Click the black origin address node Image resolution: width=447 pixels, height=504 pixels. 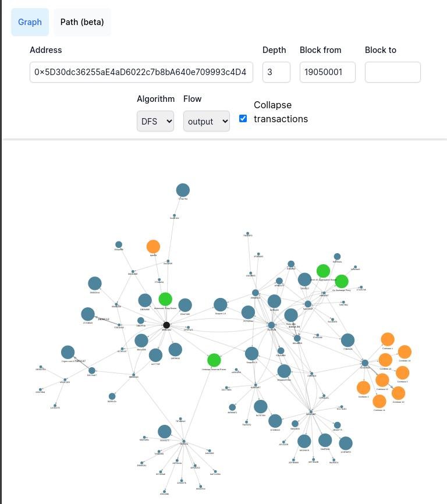[166, 325]
